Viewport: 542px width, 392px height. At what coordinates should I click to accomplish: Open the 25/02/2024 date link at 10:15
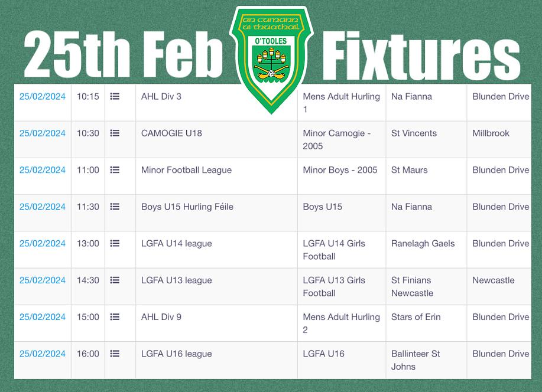[x=42, y=96]
